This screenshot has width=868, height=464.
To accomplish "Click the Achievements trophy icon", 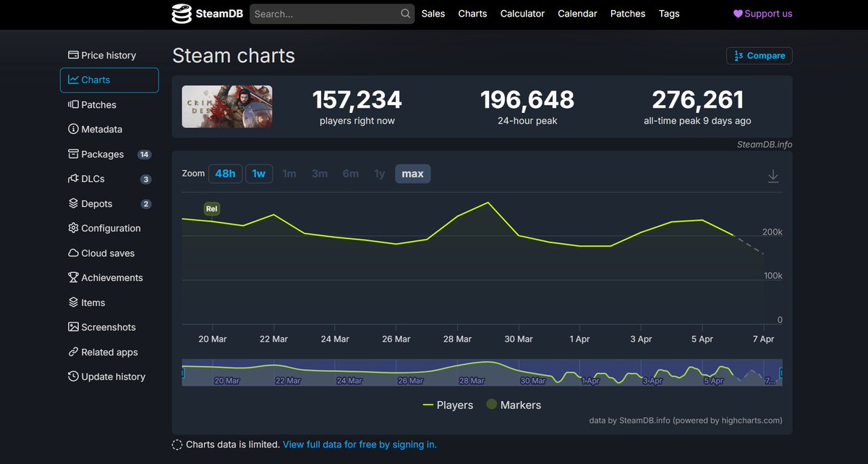I will click(x=73, y=277).
